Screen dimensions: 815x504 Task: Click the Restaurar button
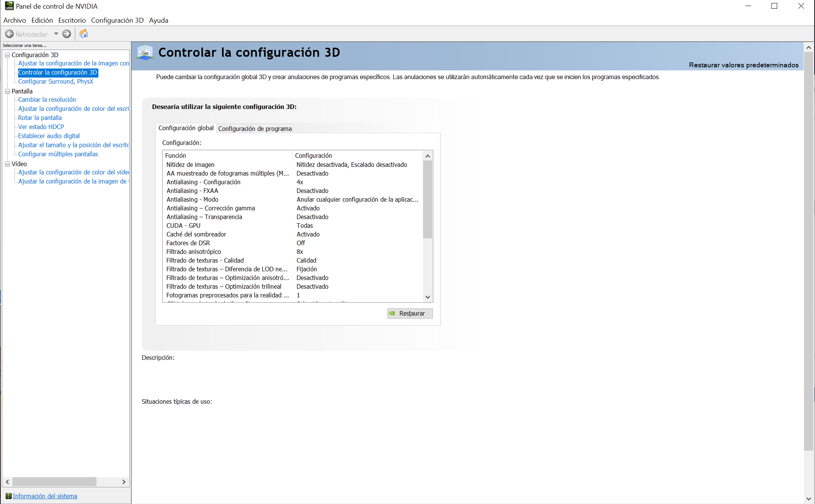pos(410,313)
